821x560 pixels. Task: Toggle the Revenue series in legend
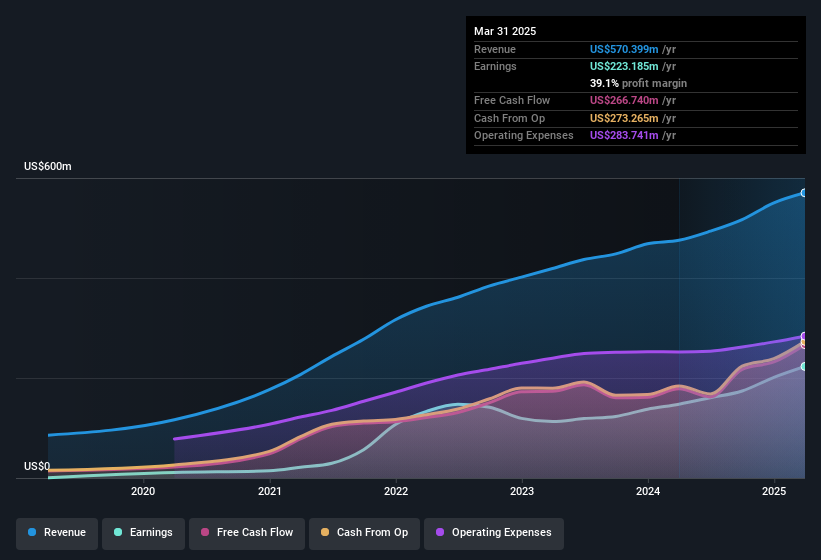[x=57, y=533]
